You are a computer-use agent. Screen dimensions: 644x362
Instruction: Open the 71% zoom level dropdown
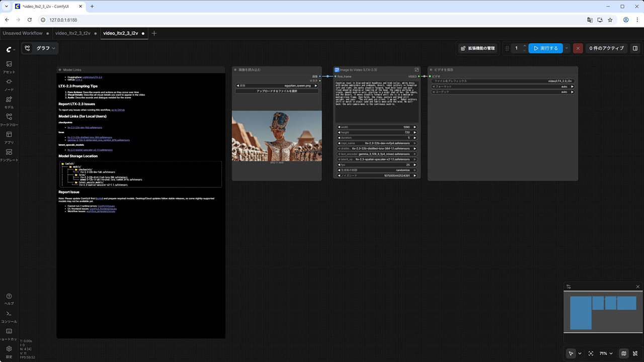[x=606, y=353]
